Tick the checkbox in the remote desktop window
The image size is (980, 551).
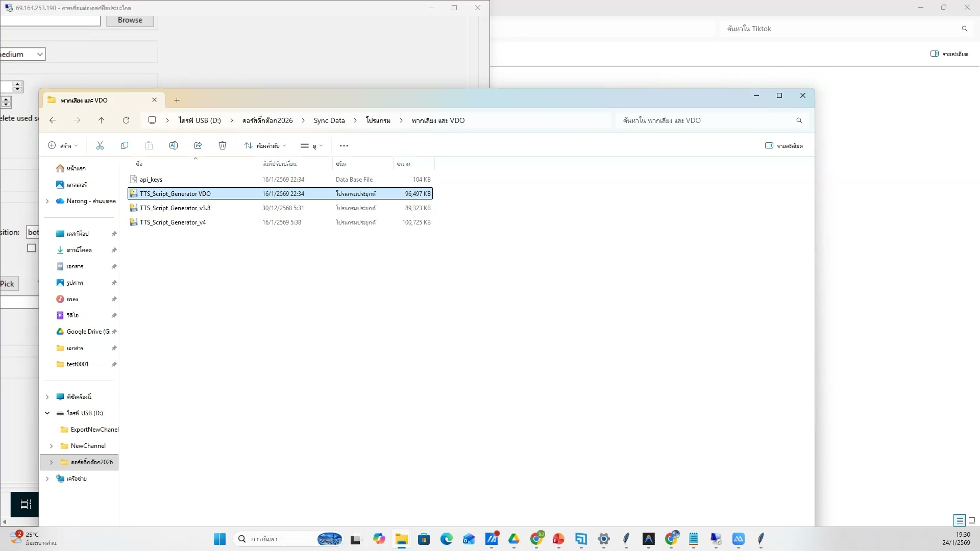(31, 247)
